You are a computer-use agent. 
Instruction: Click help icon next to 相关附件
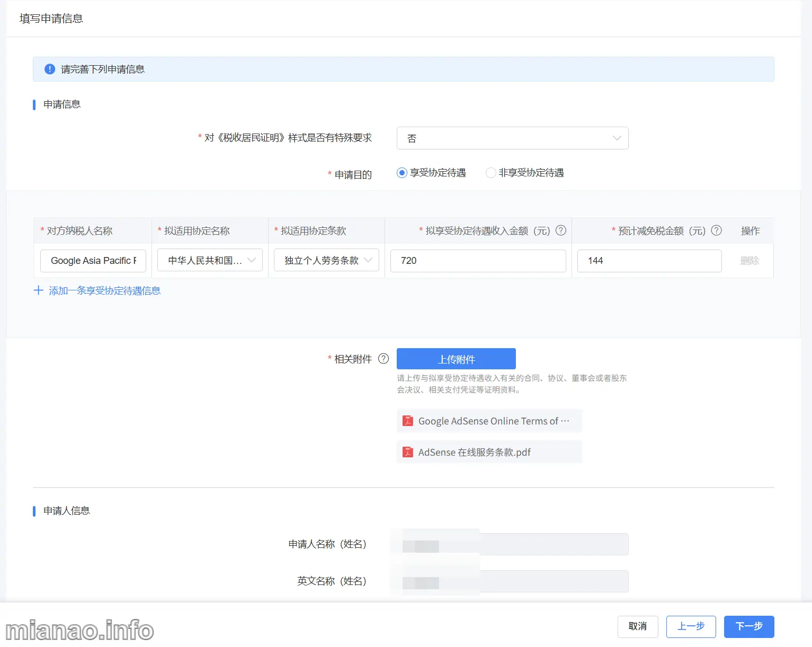(383, 359)
